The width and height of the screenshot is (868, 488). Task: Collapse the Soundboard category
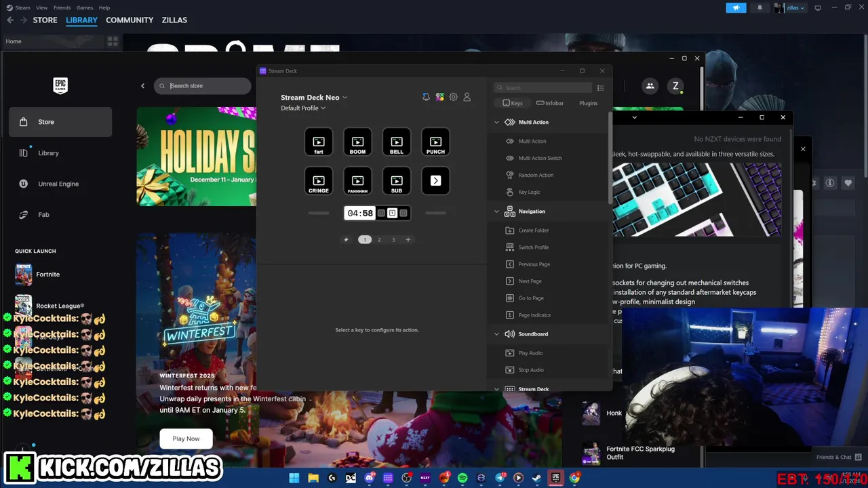(496, 334)
